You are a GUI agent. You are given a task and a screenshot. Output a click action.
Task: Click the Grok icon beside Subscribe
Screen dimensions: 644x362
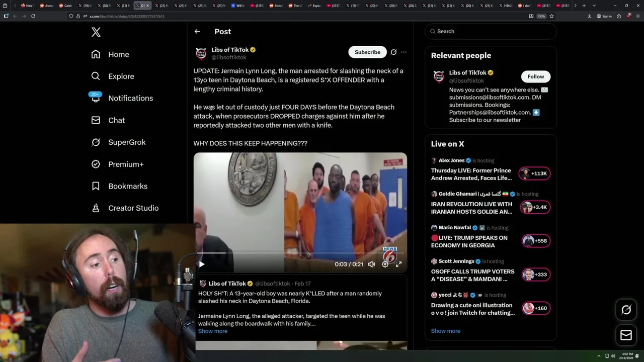coord(393,52)
